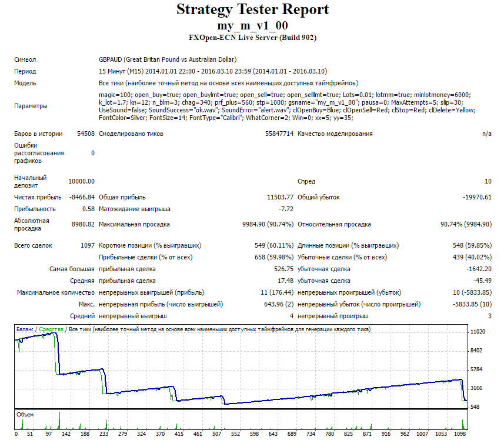
Task: Click the profit factor value '0.58'
Action: pyautogui.click(x=88, y=209)
